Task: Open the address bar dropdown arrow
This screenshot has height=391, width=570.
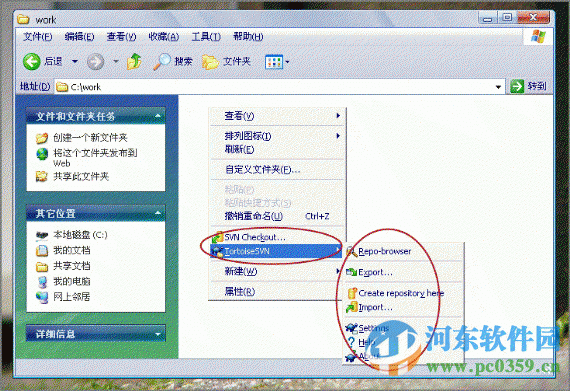Action: (498, 87)
